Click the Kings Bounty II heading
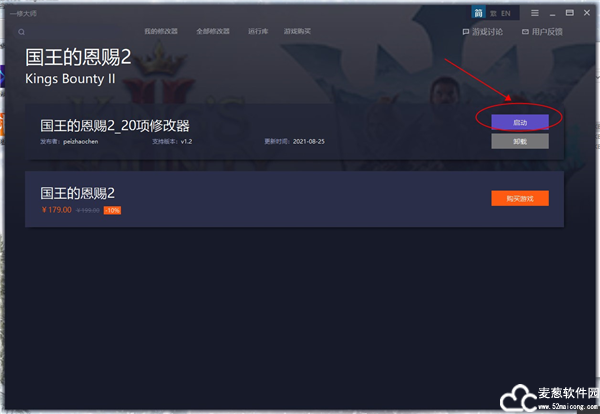600x414 pixels. [70, 78]
